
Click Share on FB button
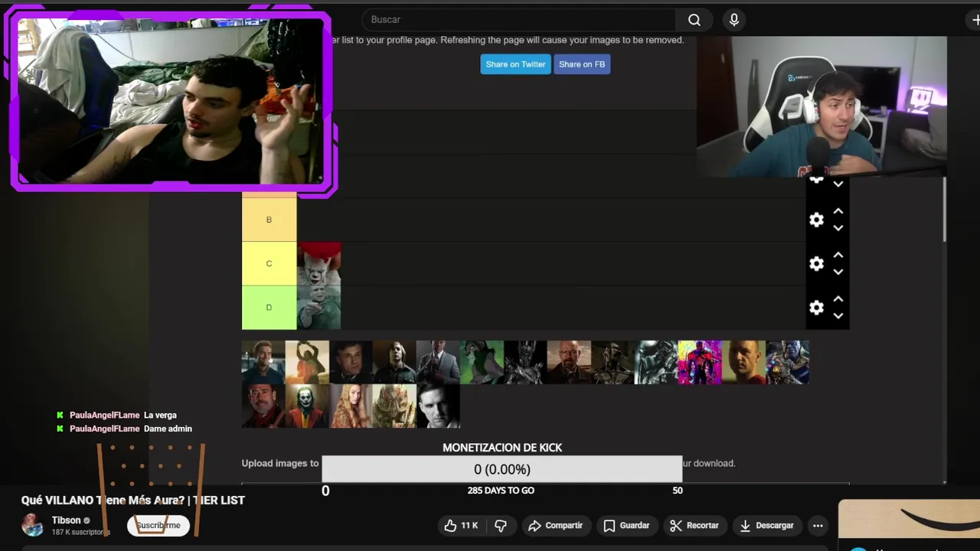pos(582,64)
